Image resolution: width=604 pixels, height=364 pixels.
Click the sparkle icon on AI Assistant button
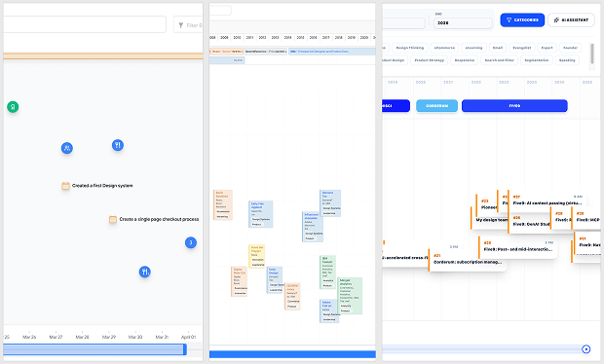(556, 20)
